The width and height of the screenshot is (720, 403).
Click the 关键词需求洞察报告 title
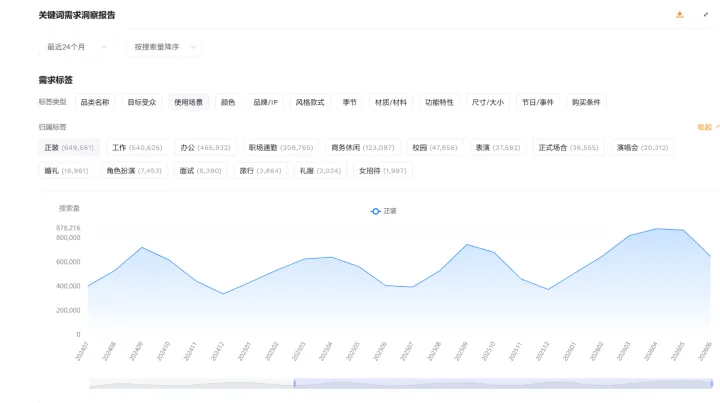(x=77, y=15)
